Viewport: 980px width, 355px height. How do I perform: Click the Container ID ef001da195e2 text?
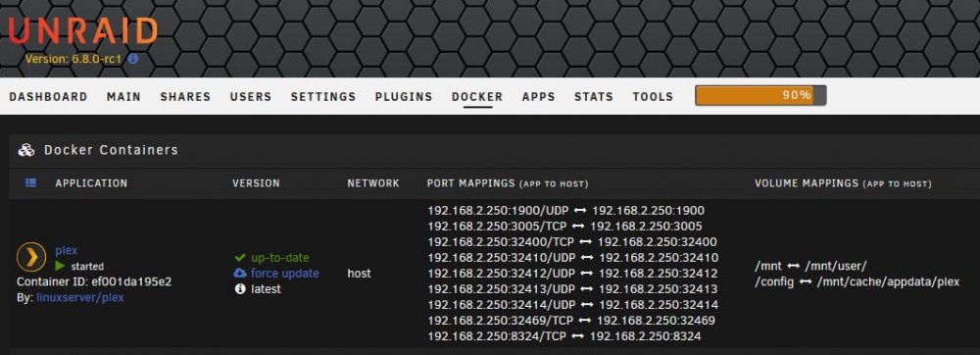[94, 281]
